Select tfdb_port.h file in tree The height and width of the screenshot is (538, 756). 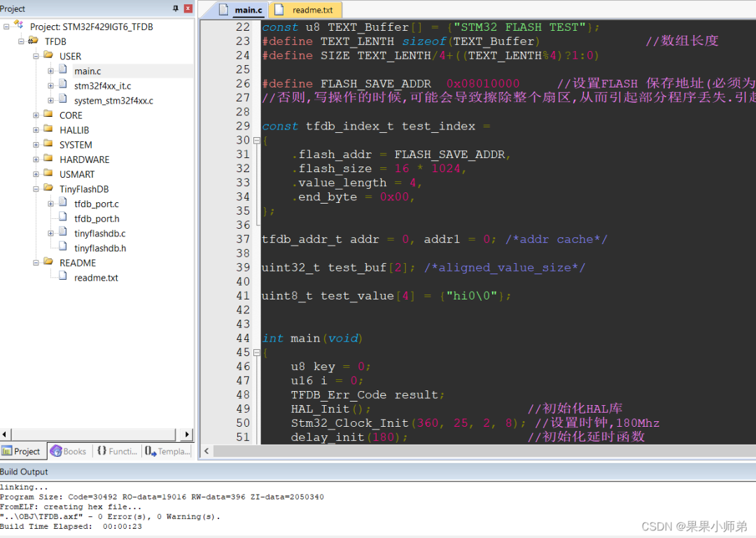pyautogui.click(x=97, y=219)
